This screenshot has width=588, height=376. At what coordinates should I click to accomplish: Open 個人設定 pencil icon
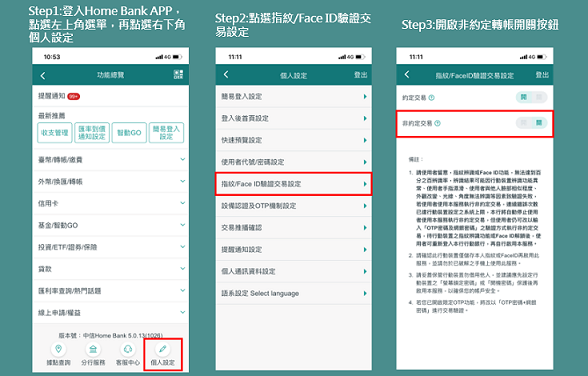point(162,350)
